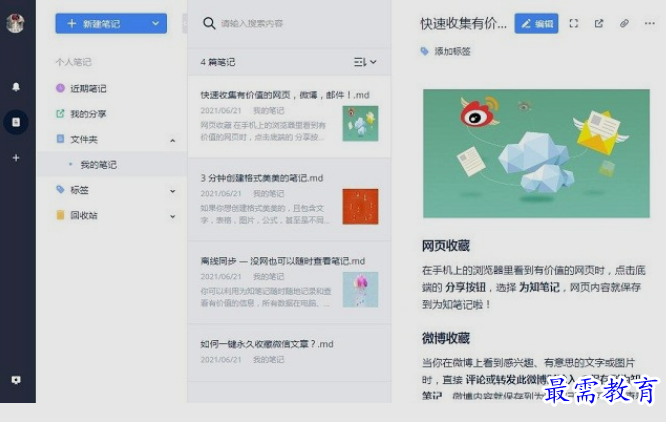This screenshot has height=422, width=666.
Task: Open note 如何一键永久收藏微信文章?.md
Action: click(x=289, y=353)
